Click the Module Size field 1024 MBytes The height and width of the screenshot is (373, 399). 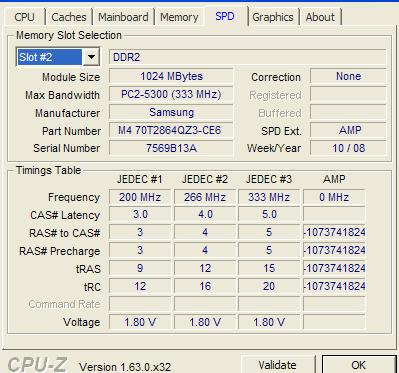pyautogui.click(x=171, y=76)
